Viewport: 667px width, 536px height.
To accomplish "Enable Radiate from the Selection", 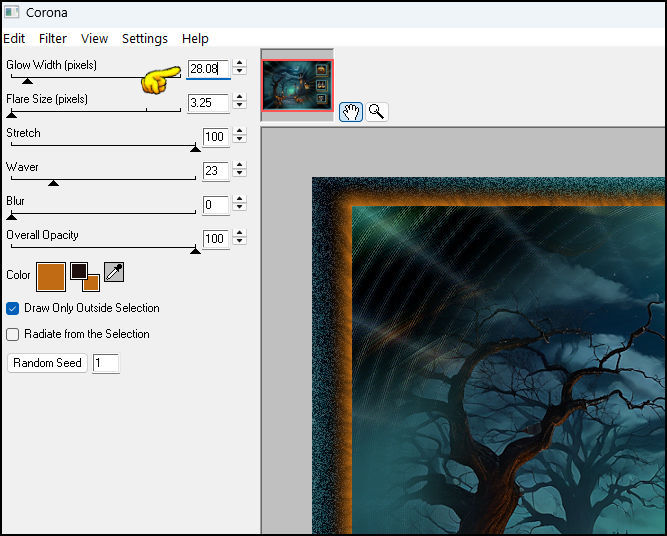I will click(x=13, y=334).
